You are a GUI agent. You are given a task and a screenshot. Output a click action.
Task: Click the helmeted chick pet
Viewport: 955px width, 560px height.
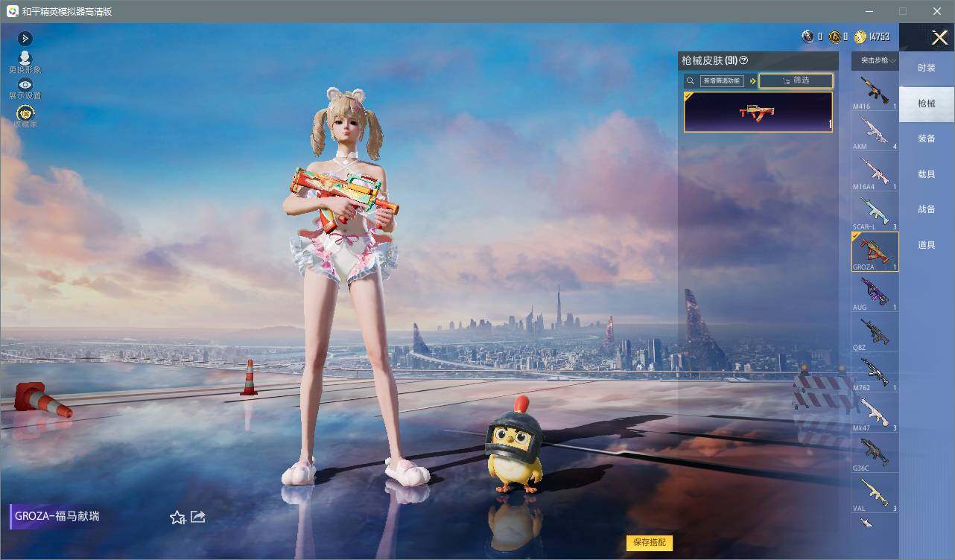click(514, 447)
